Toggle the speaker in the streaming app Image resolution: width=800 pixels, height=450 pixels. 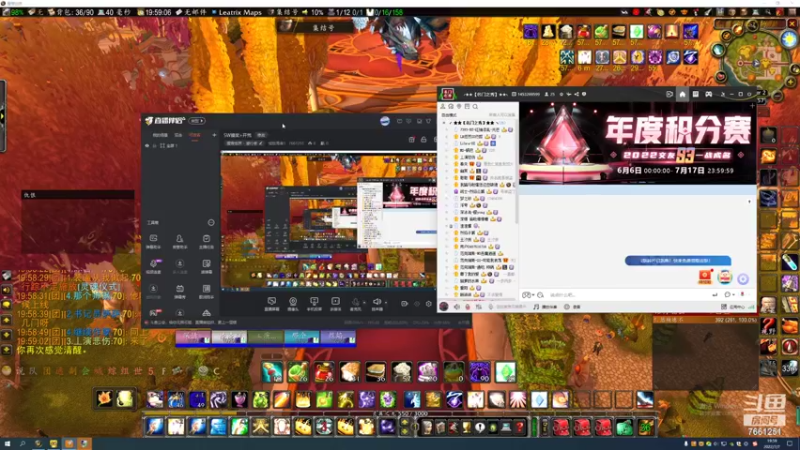tap(377, 303)
